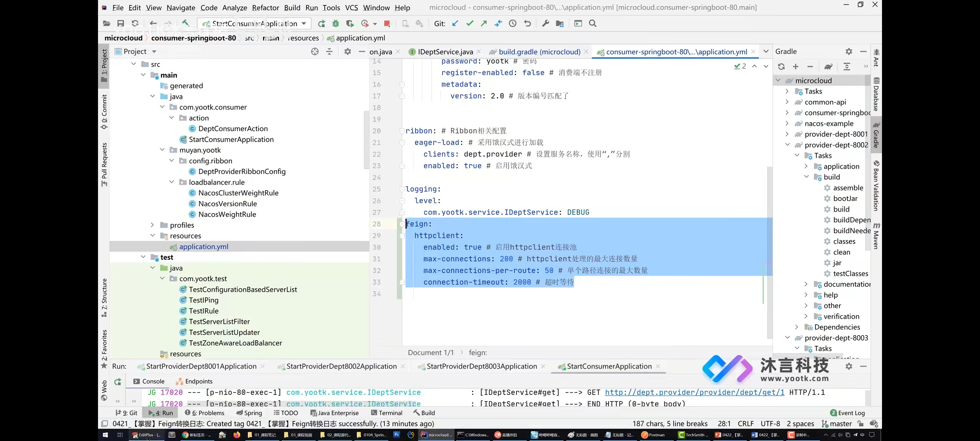Switch to IDeptService.java editor tab

[445, 52]
